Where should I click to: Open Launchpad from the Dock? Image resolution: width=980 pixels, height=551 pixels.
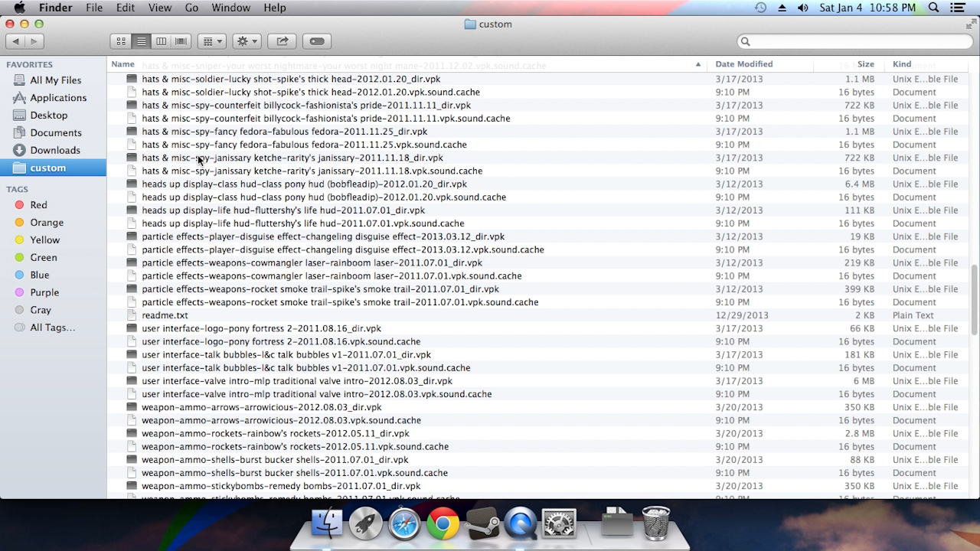coord(365,523)
